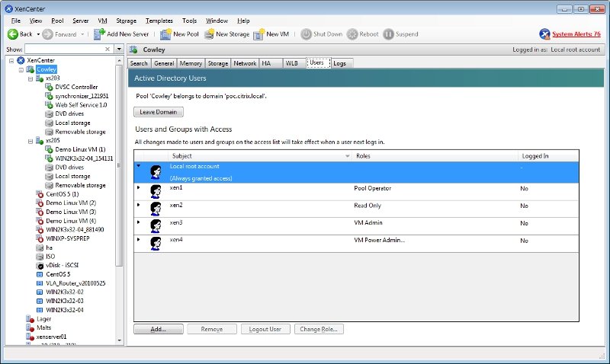Click the xs203 server icon
610x364 pixels.
[40, 78]
